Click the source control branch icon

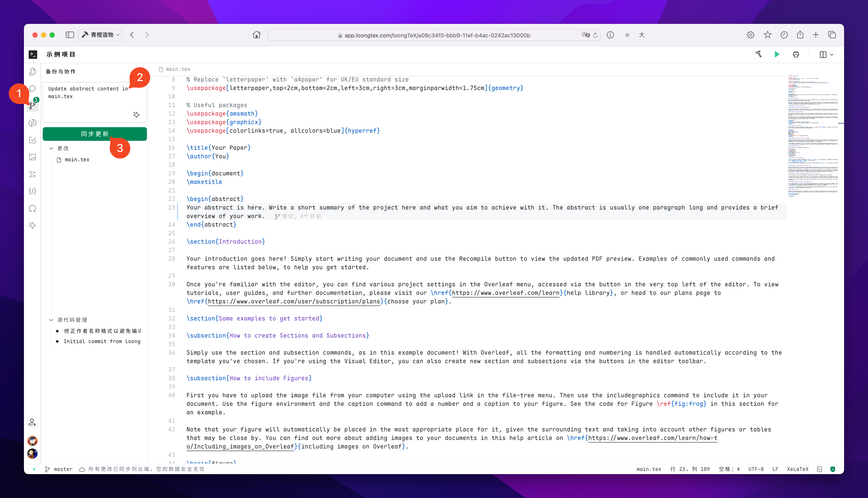[x=32, y=106]
